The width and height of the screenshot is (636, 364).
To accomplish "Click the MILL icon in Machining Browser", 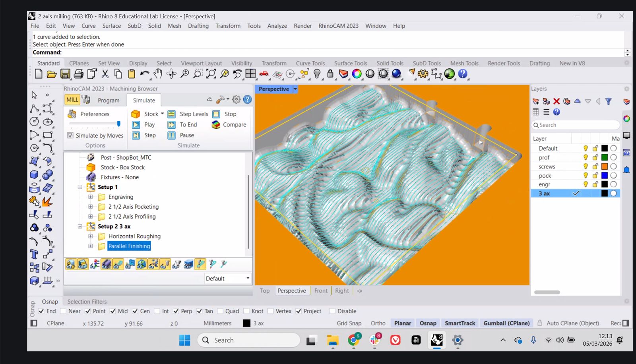I will click(72, 100).
